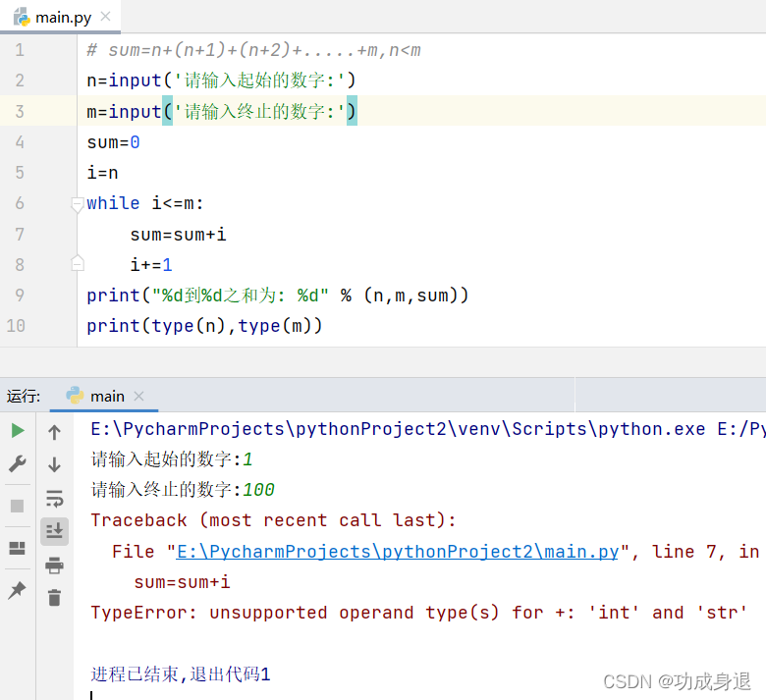
Task: Click the green Rerun button
Action: click(x=18, y=430)
